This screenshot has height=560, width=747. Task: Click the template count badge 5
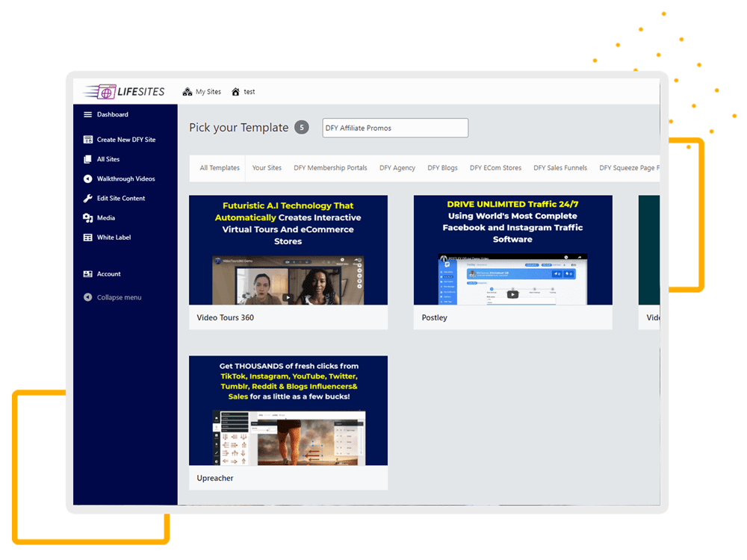[x=302, y=127]
